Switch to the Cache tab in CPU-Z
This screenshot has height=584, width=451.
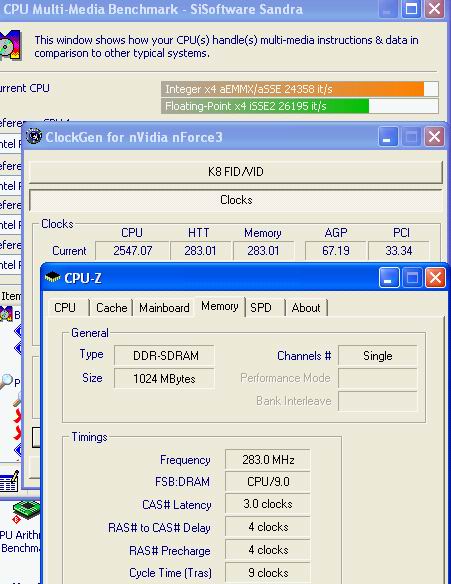click(111, 308)
